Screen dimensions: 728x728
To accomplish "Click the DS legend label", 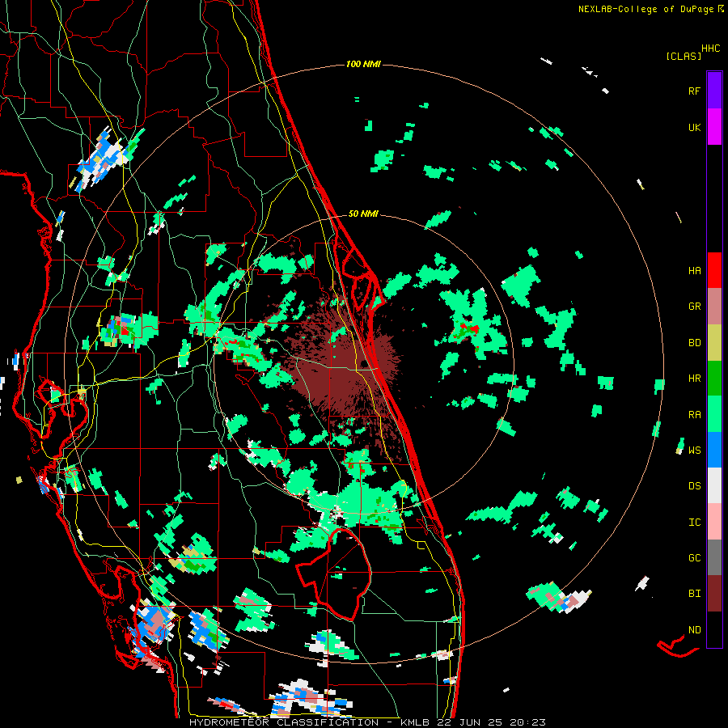I will click(694, 486).
